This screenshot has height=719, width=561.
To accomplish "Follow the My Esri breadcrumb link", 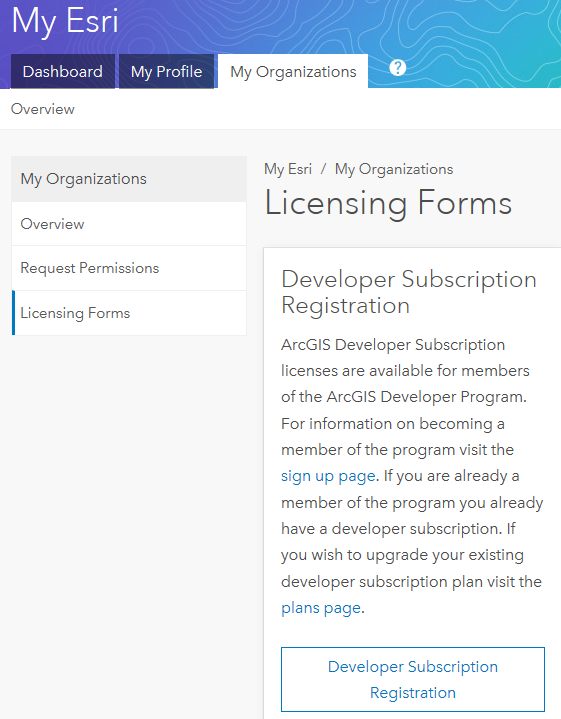I will pos(288,169).
